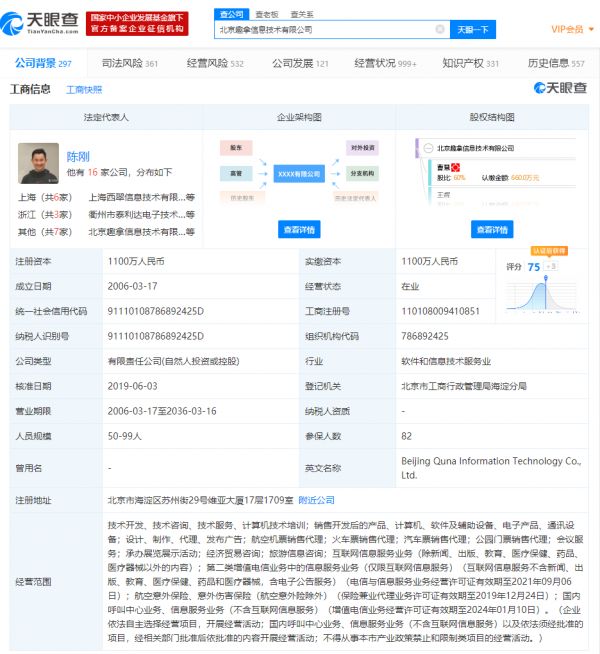Screen dimensions: 600x654
Task: Open the 陈刚 name link
Action: 77,156
